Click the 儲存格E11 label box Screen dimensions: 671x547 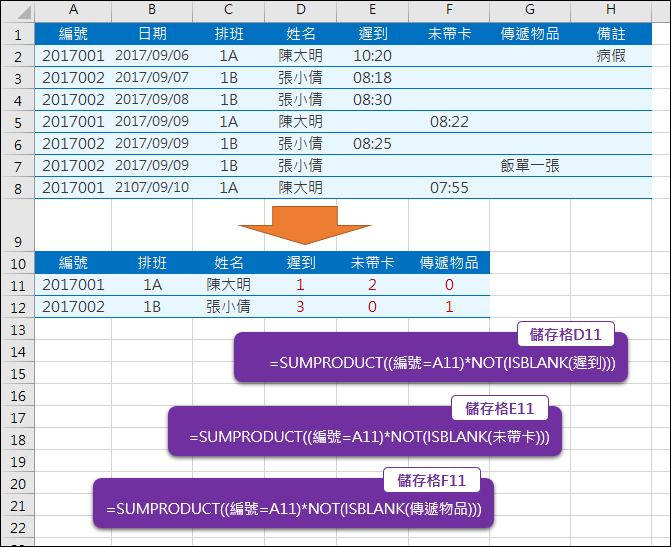click(500, 408)
